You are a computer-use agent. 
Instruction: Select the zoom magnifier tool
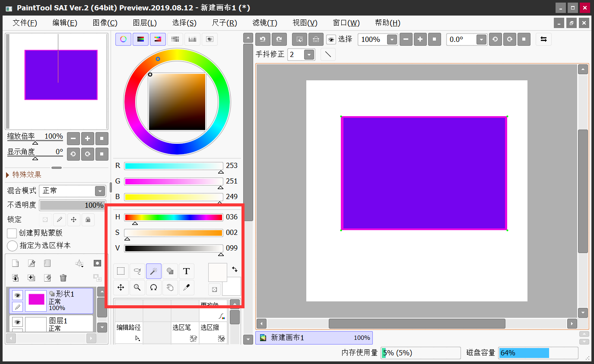pyautogui.click(x=137, y=287)
